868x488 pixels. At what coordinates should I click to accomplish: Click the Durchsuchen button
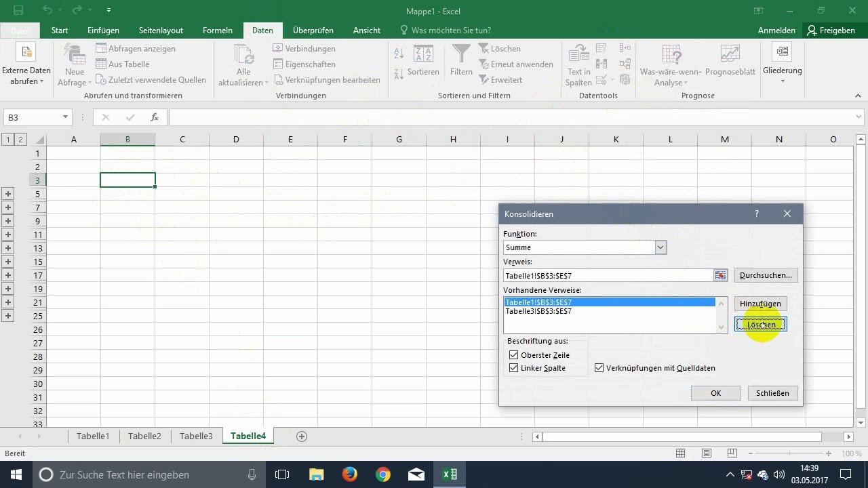coord(766,275)
